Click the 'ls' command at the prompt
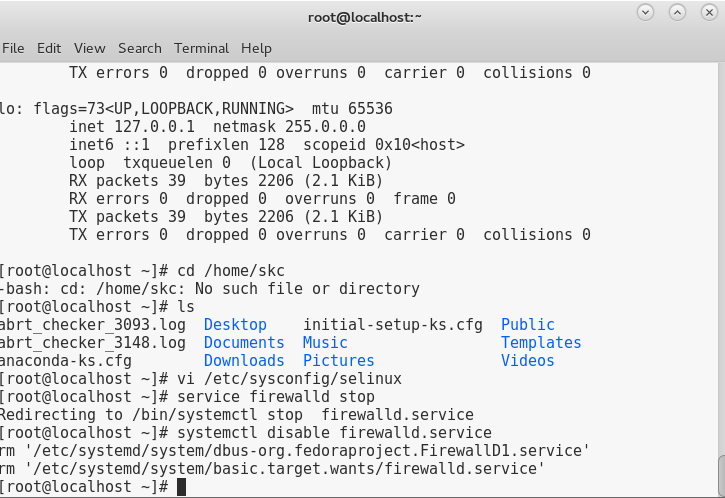This screenshot has width=725, height=498. coord(186,307)
